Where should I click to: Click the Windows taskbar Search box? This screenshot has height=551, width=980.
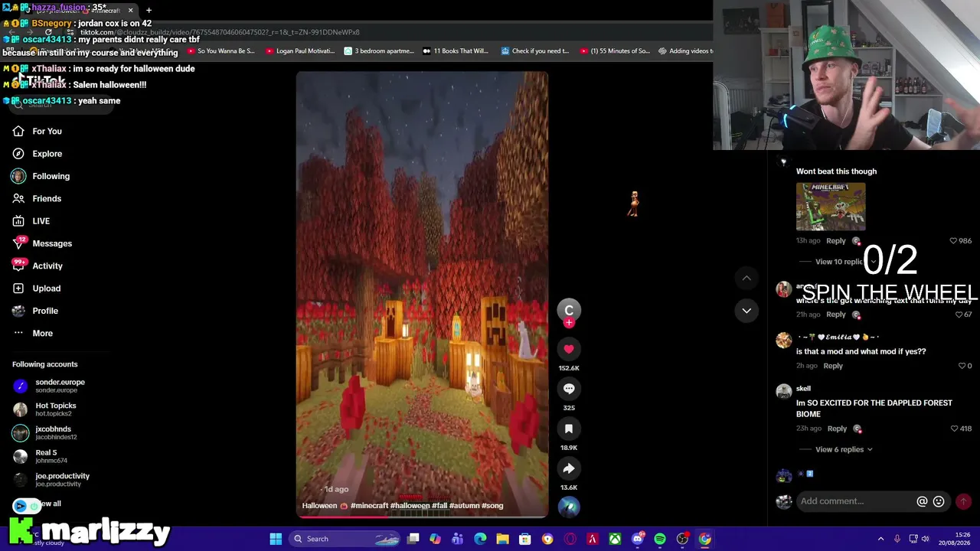pos(346,539)
